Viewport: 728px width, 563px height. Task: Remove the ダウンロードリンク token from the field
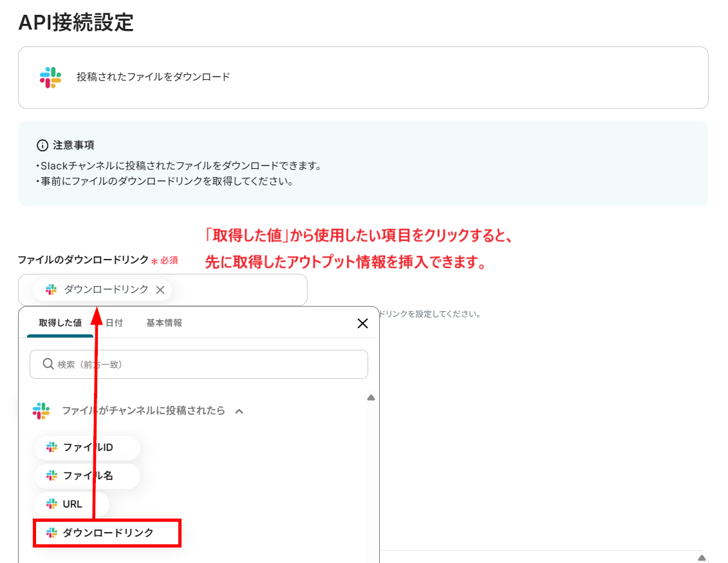coord(160,290)
